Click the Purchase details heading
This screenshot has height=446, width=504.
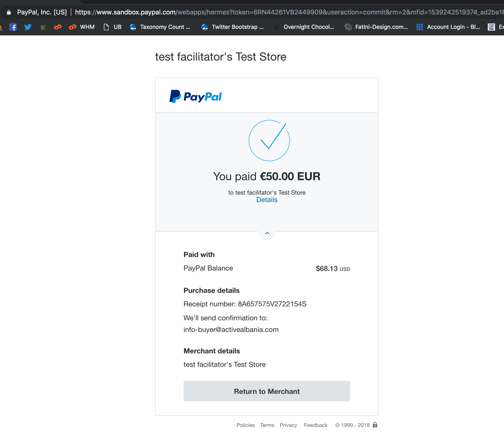coord(211,290)
